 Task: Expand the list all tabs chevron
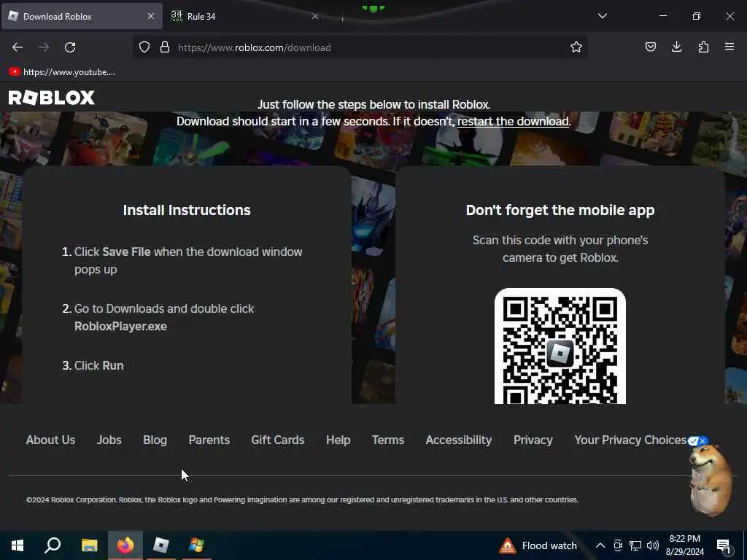click(x=602, y=16)
